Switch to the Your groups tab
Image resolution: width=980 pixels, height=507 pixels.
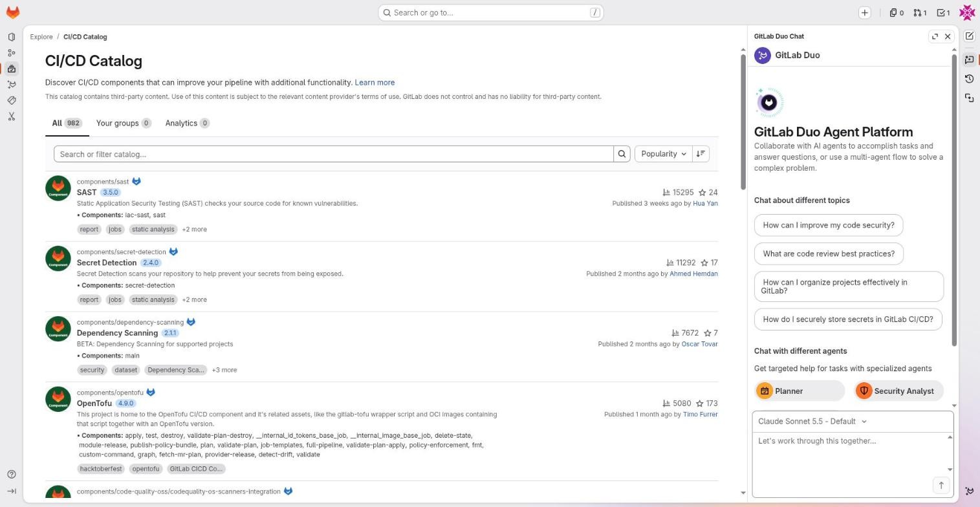124,123
